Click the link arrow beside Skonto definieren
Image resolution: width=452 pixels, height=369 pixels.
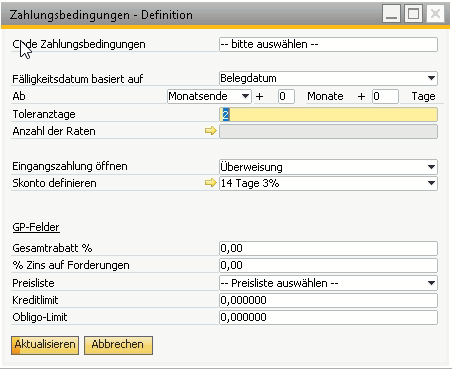(211, 183)
